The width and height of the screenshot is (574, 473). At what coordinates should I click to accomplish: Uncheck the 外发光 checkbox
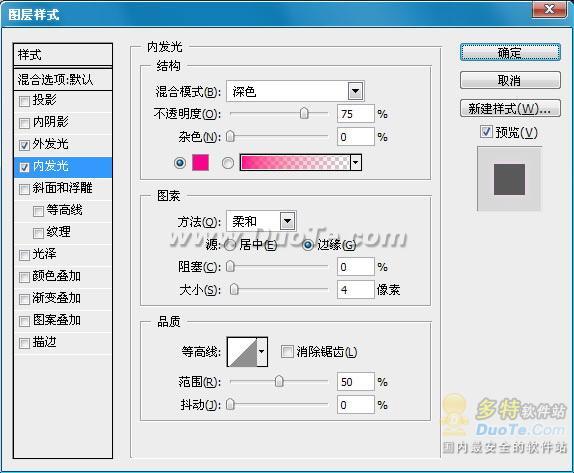point(24,145)
